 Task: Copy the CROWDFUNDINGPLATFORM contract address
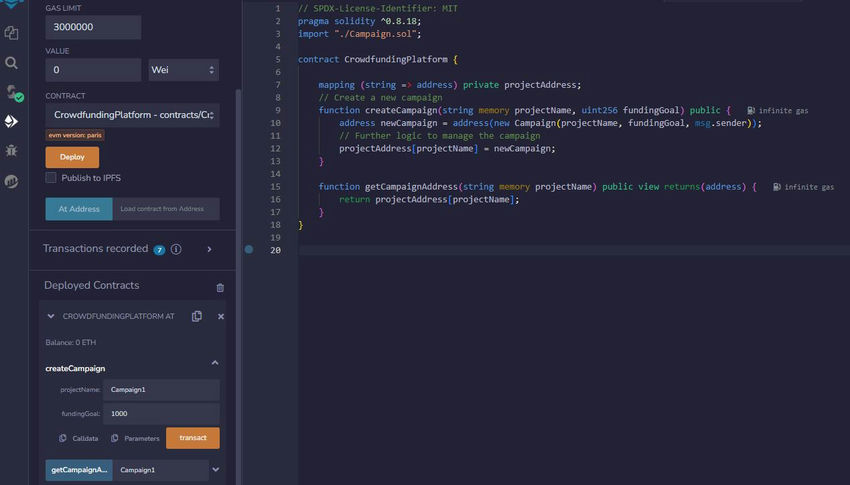(x=197, y=316)
